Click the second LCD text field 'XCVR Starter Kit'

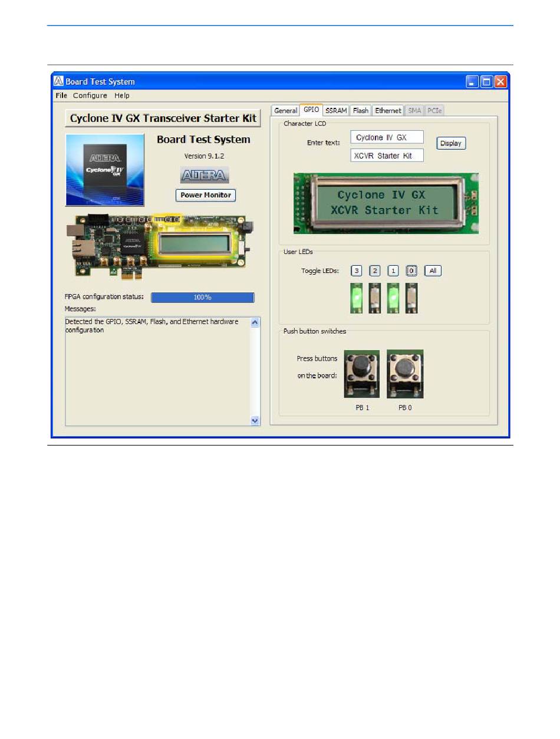[387, 156]
